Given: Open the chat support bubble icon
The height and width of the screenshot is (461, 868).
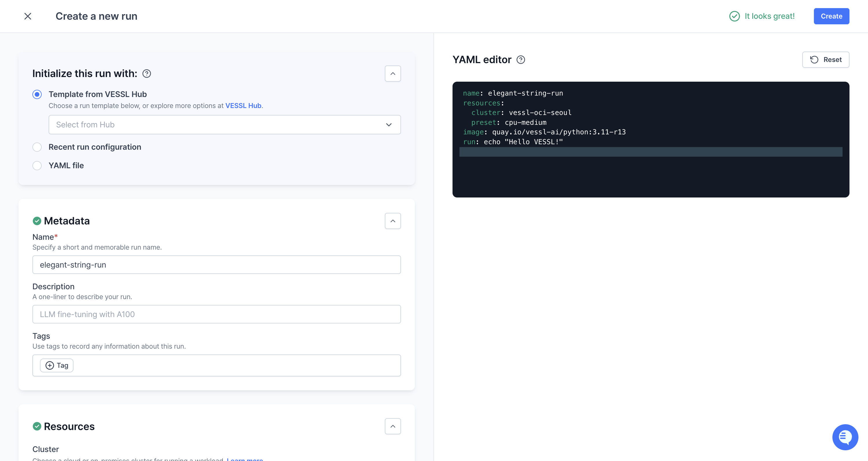Looking at the screenshot, I should pos(845,437).
